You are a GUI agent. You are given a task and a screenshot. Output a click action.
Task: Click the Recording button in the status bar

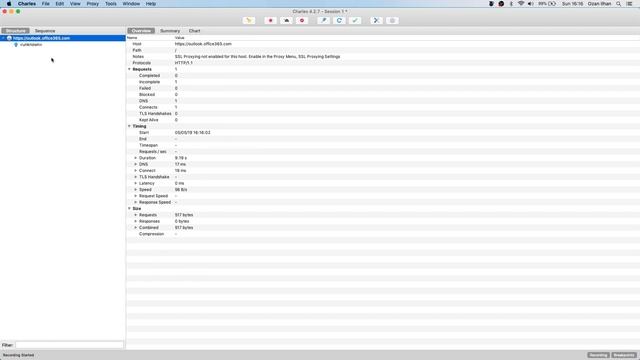click(x=598, y=355)
